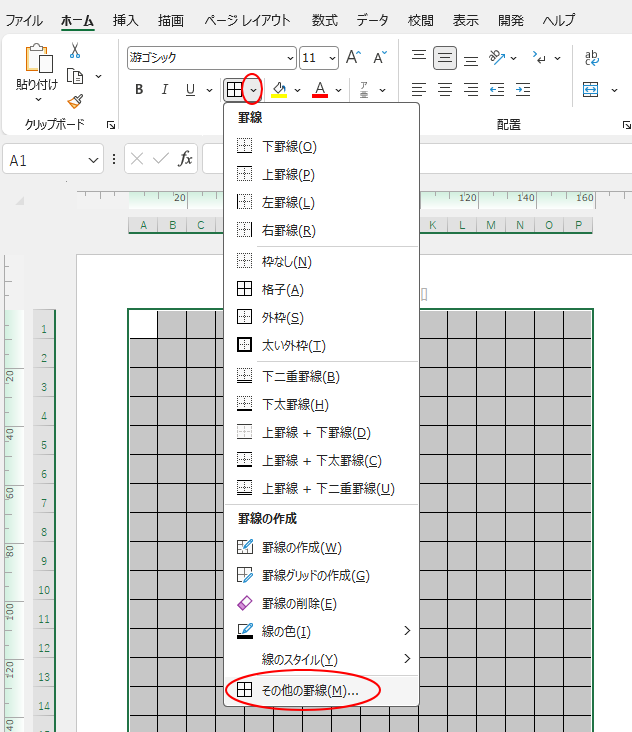Click the select-all corner triangle
632x732 pixels.
click(20, 201)
